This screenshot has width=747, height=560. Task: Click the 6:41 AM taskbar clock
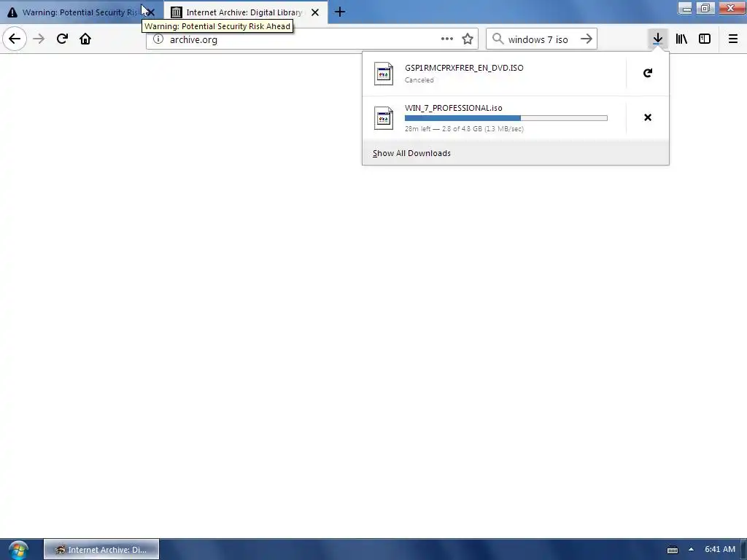coord(720,549)
